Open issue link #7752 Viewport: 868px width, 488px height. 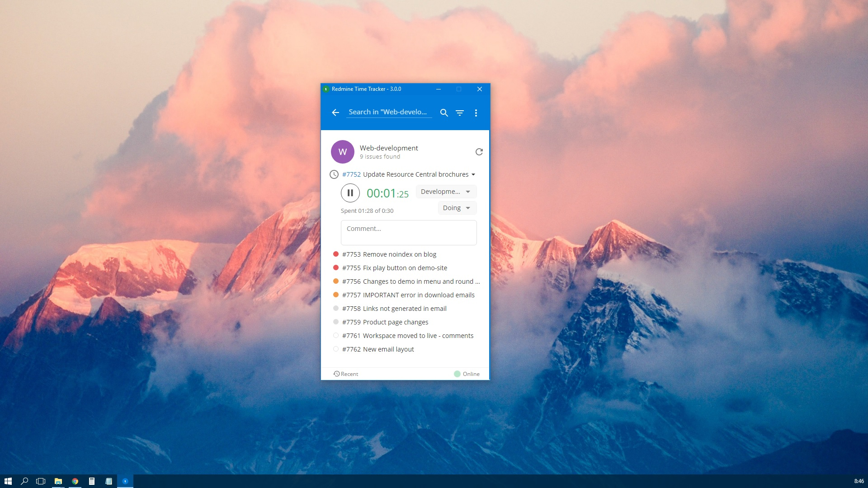[351, 174]
